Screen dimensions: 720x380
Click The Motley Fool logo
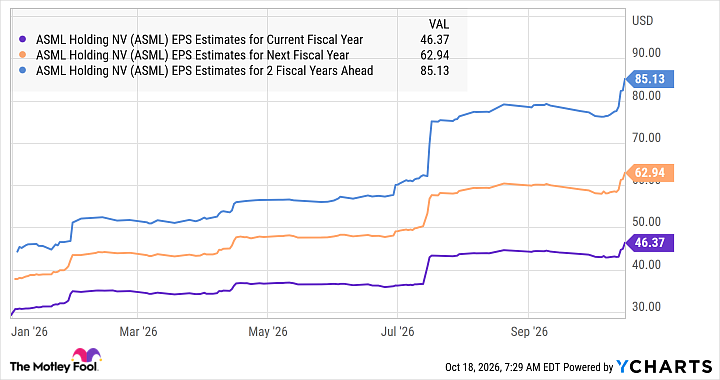(x=55, y=361)
